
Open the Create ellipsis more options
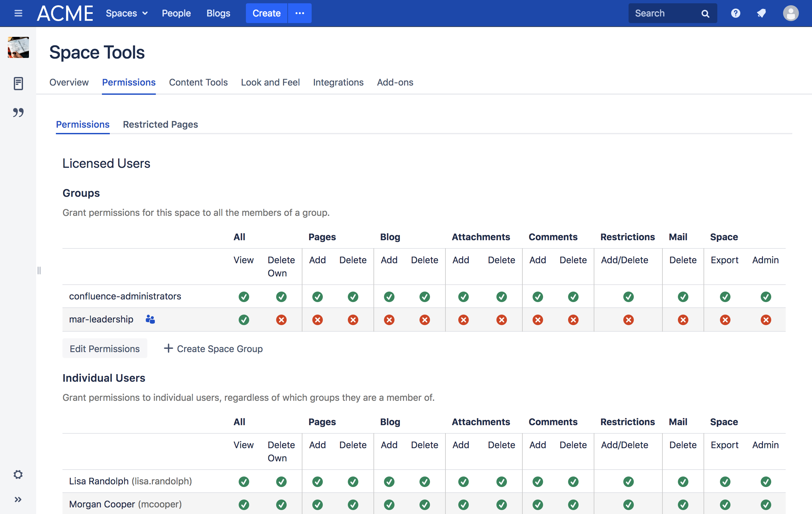pos(299,13)
